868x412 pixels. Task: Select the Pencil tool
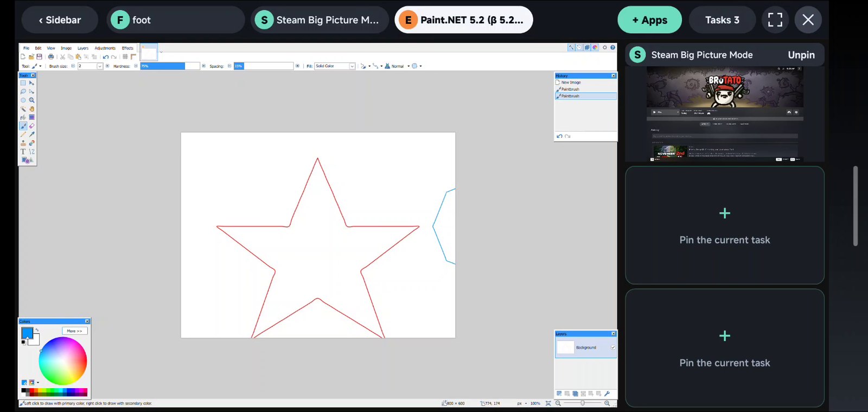(x=23, y=134)
